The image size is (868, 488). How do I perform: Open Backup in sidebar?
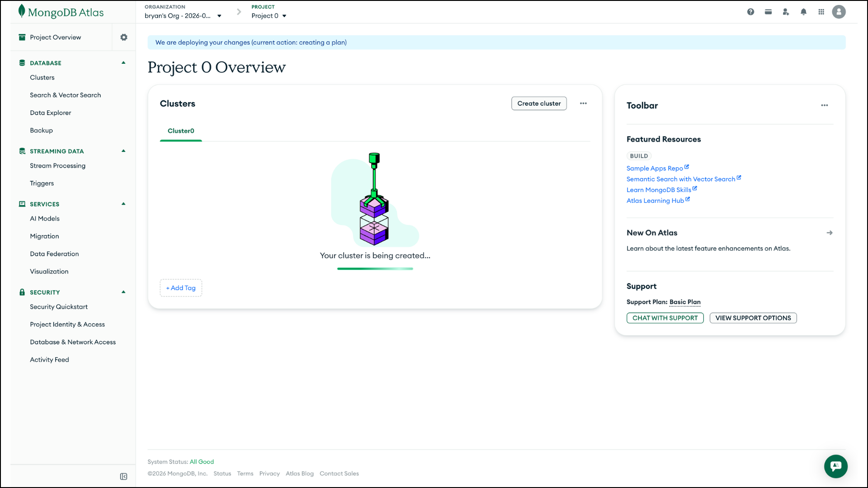click(x=41, y=130)
